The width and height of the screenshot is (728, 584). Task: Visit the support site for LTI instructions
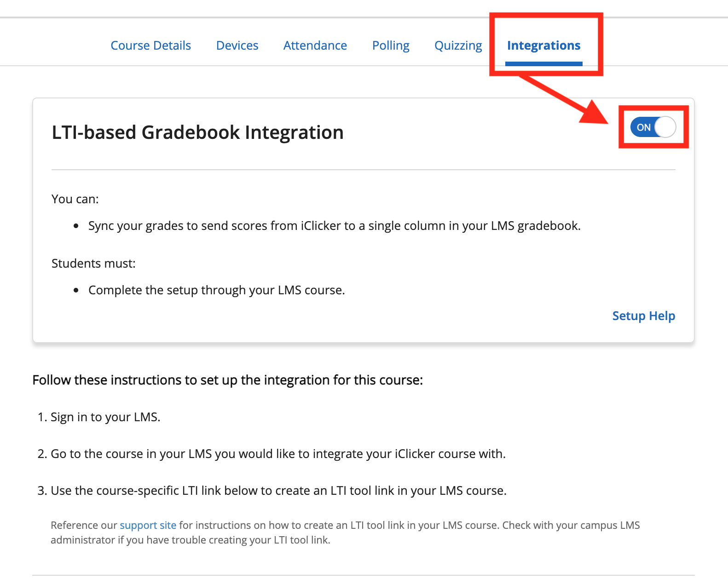[148, 525]
